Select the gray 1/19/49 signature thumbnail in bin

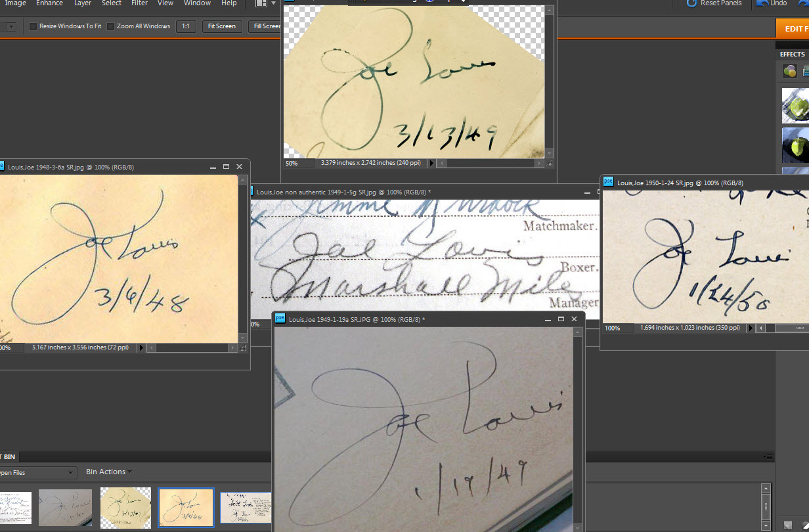(x=65, y=508)
